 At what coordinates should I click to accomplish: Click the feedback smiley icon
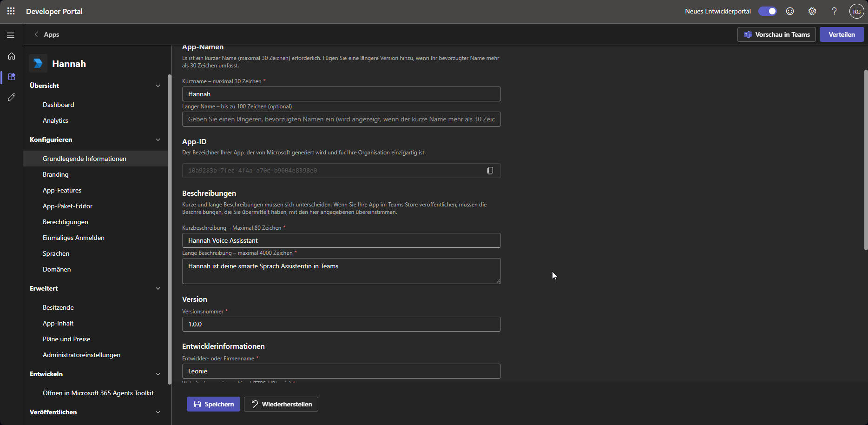pyautogui.click(x=790, y=11)
